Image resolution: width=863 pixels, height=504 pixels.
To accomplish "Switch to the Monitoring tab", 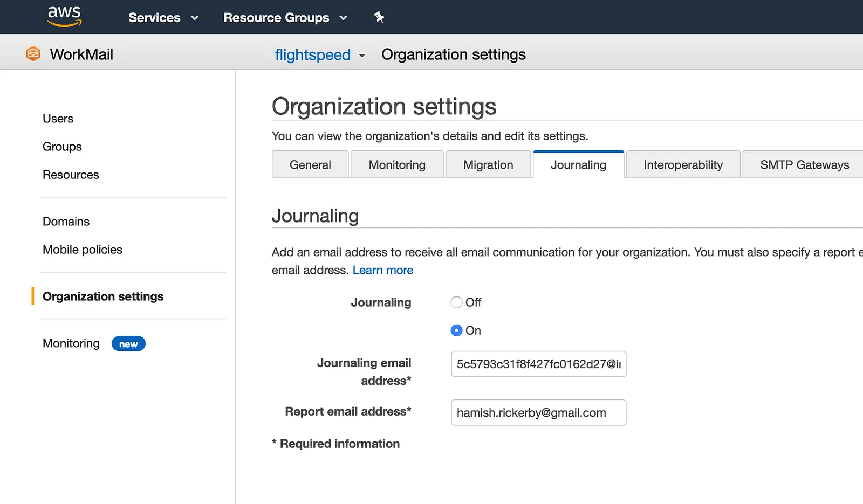I will click(397, 164).
